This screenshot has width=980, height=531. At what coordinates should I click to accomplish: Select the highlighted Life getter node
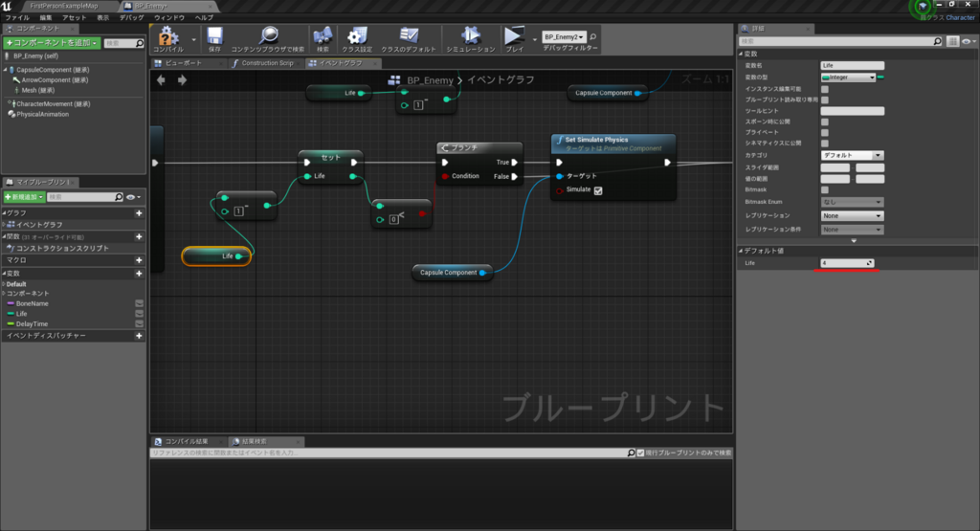216,256
